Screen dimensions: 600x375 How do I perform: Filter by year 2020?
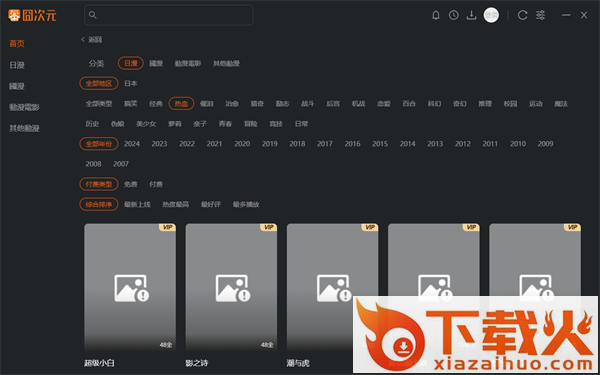pyautogui.click(x=242, y=144)
